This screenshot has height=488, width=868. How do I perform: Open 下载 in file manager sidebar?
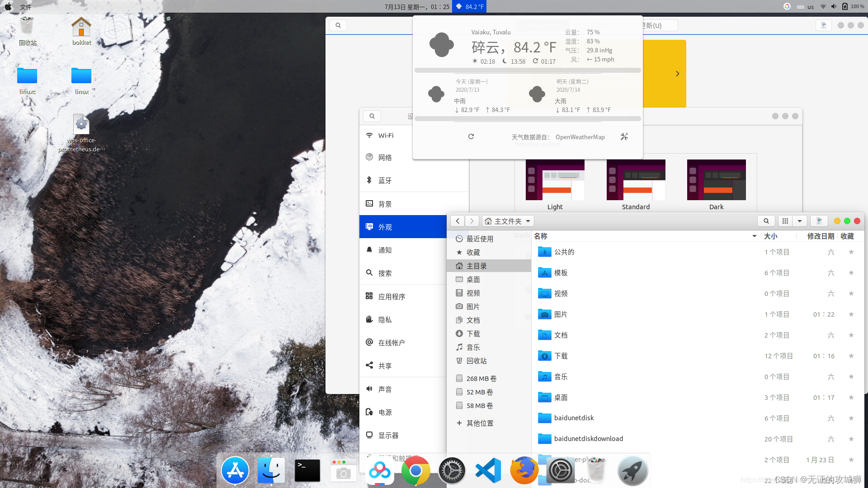pos(473,334)
